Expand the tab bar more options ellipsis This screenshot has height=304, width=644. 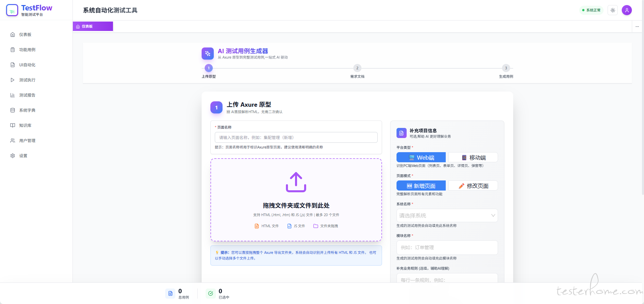coord(637,27)
